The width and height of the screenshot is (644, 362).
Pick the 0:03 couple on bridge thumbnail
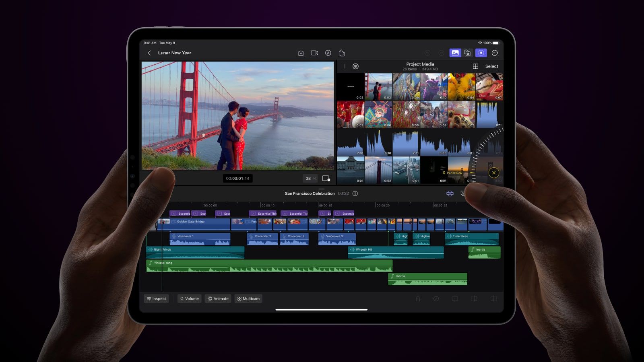(x=378, y=86)
